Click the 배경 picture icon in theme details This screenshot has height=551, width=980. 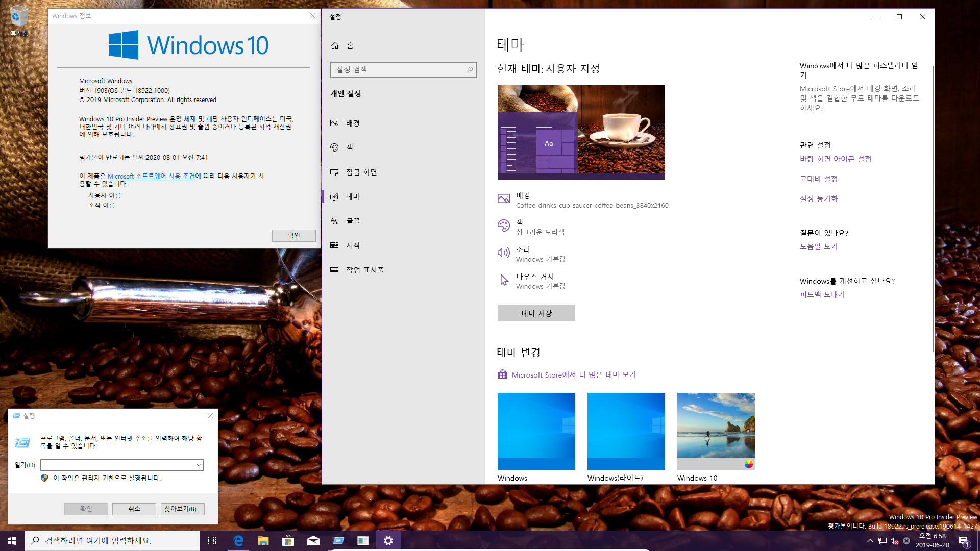pos(504,199)
